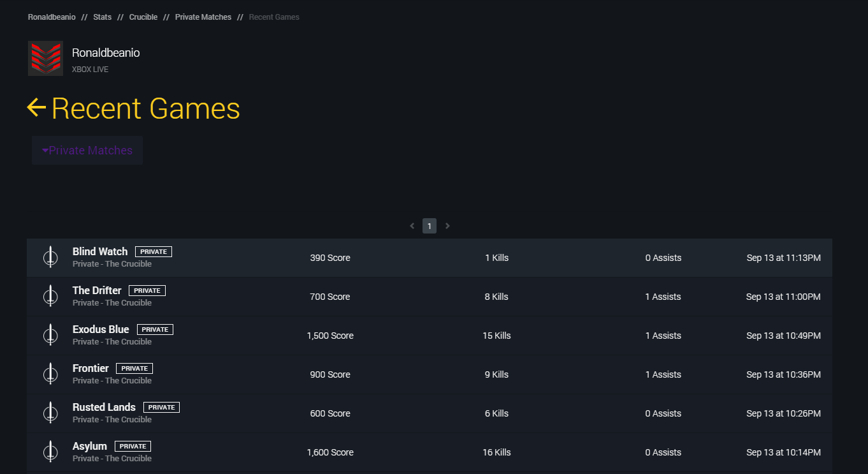Click Sep 13 at 10:49PM timestamp
Image resolution: width=868 pixels, height=474 pixels.
[784, 336]
